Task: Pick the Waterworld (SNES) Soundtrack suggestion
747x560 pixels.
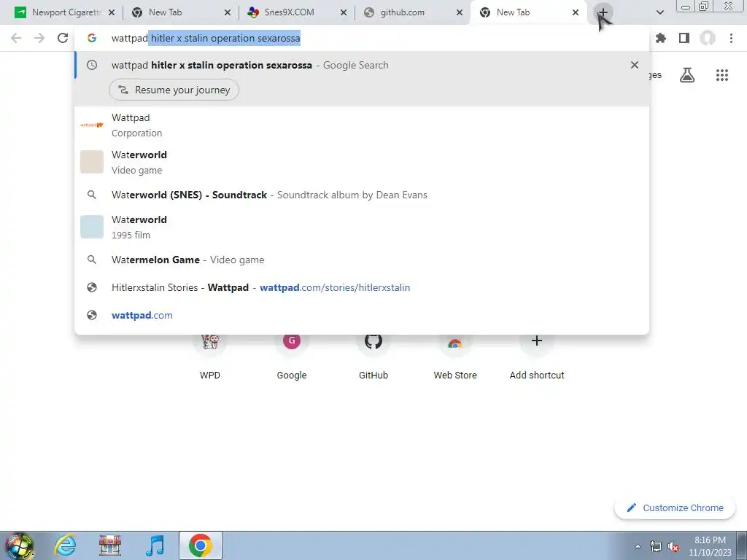Action: [x=362, y=195]
